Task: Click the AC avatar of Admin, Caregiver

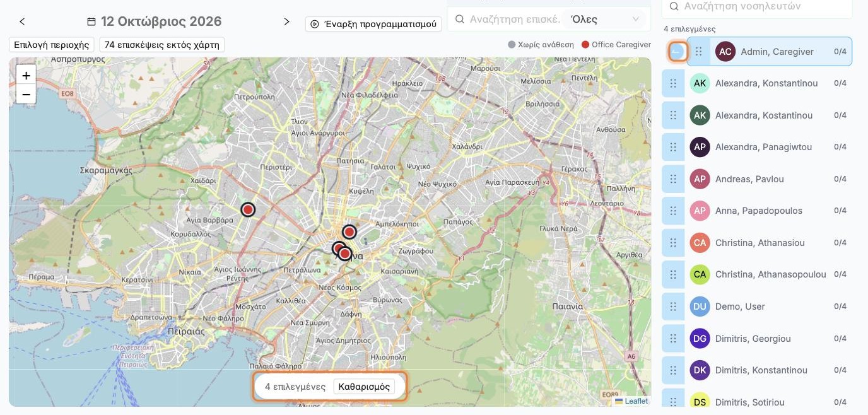Action: click(725, 51)
